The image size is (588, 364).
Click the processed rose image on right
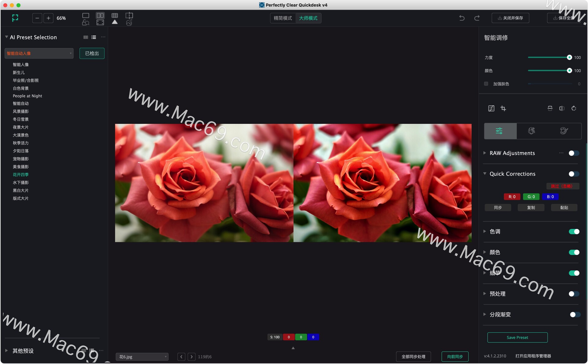(383, 183)
